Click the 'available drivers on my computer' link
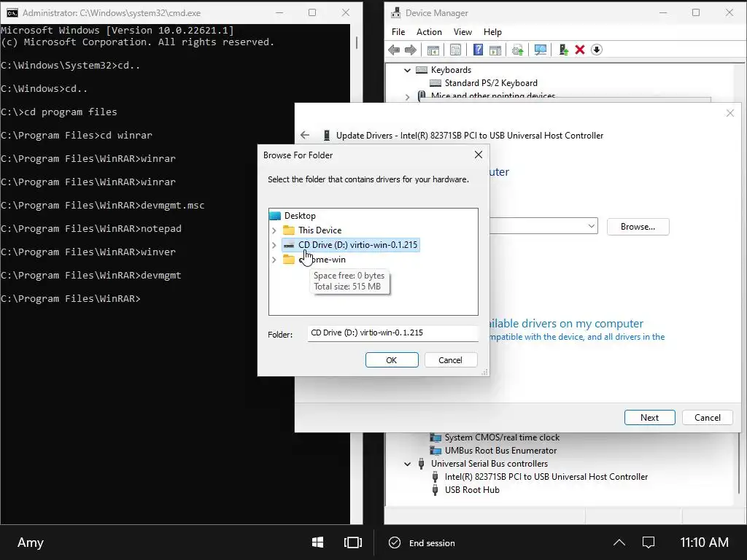This screenshot has height=560, width=747. (566, 323)
